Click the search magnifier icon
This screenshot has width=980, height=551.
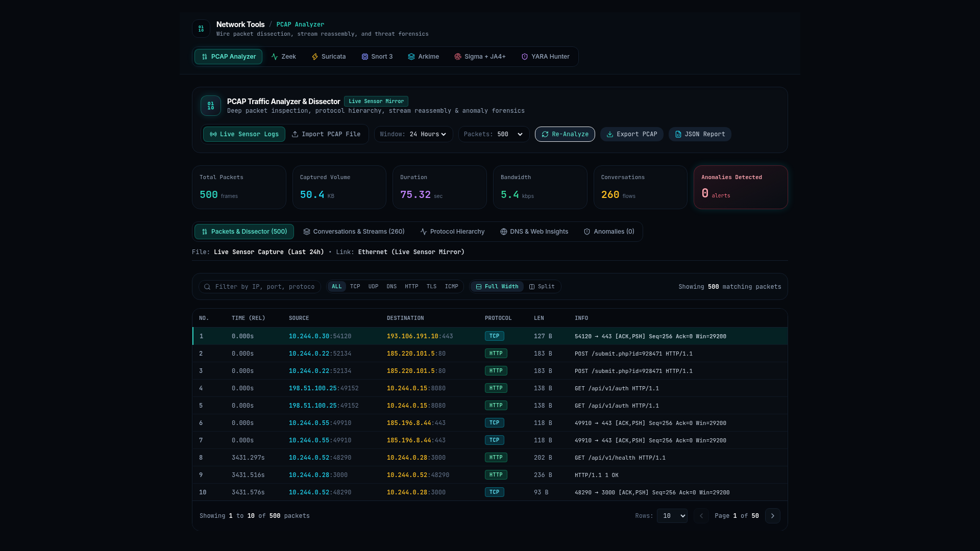click(207, 287)
